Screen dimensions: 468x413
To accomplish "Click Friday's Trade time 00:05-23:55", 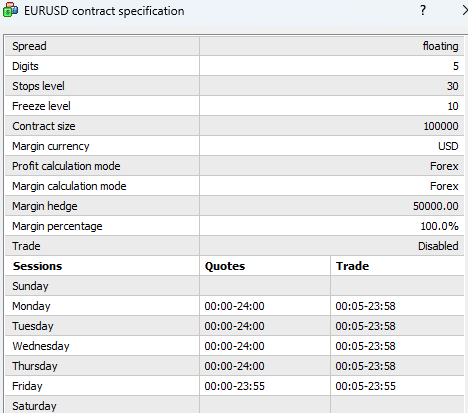I will pos(365,386).
